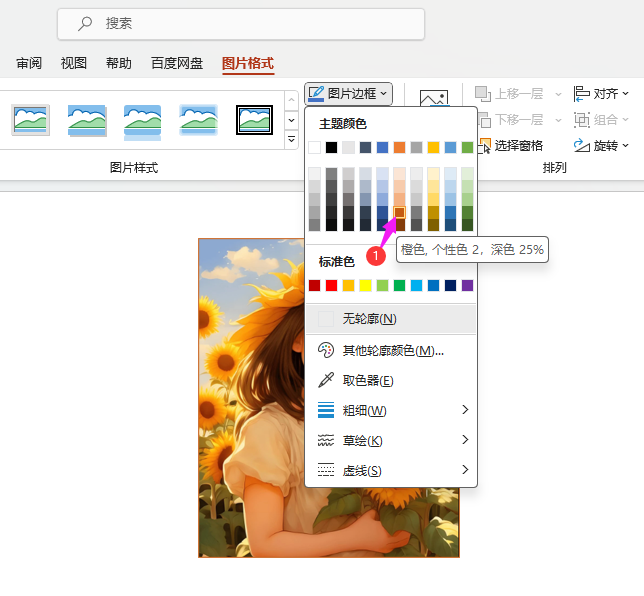Select the sunflower girl image on slide
This screenshot has width=644, height=596.
pyautogui.click(x=329, y=398)
